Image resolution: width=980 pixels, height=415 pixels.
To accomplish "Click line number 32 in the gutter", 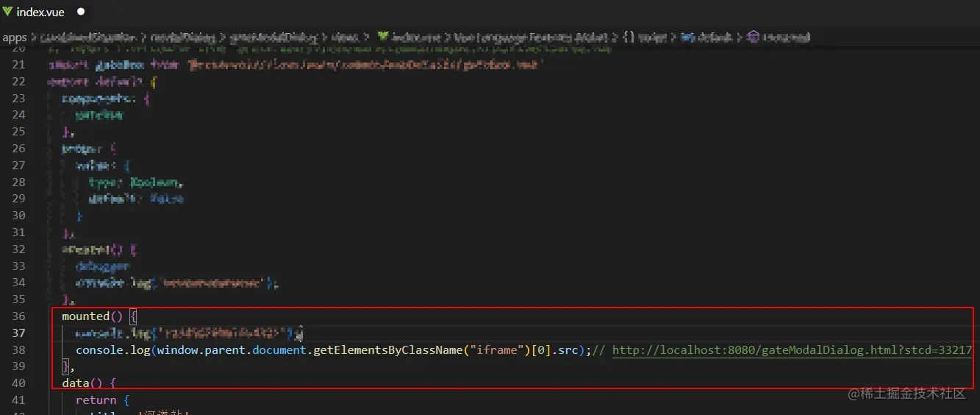I will [x=18, y=249].
